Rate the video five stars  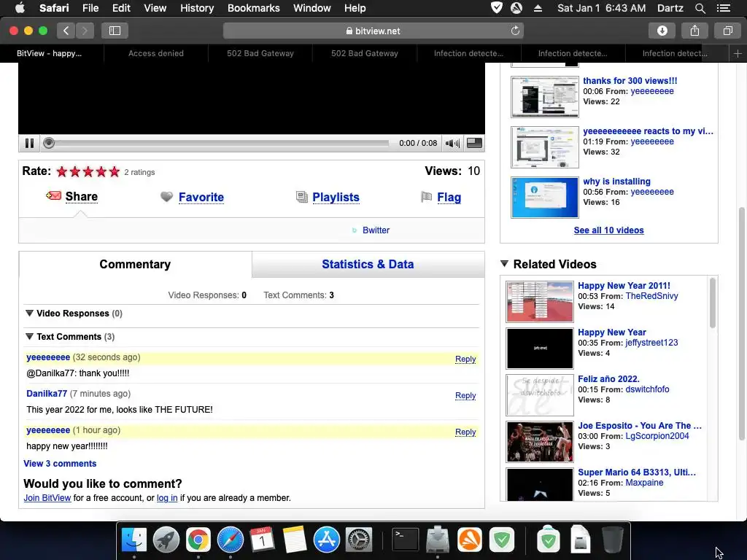(115, 171)
